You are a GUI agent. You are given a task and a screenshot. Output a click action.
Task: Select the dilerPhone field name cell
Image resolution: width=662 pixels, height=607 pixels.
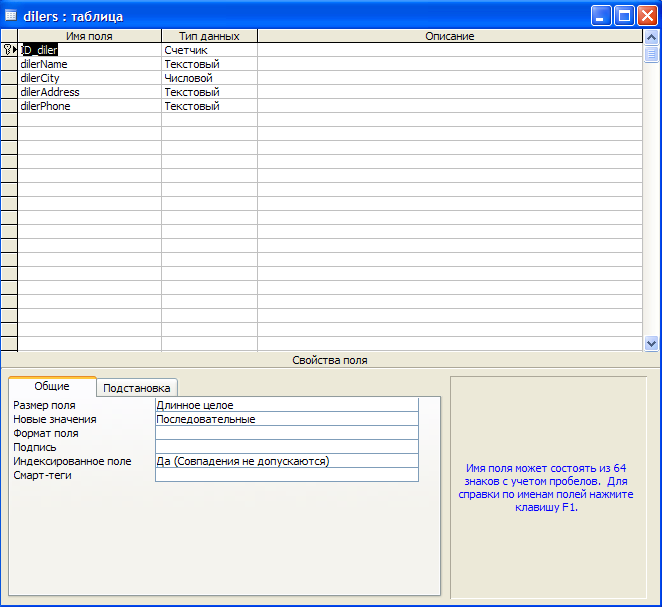pyautogui.click(x=89, y=106)
